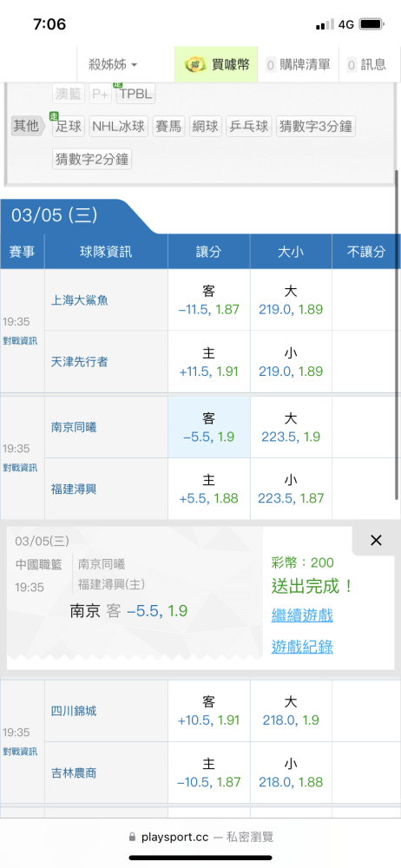Toggle 南京同曦 客 -5.5 selection
The height and width of the screenshot is (868, 401).
209,427
